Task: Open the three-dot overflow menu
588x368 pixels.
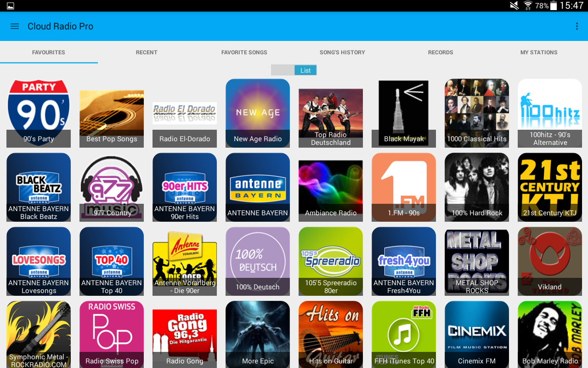Action: [x=577, y=26]
